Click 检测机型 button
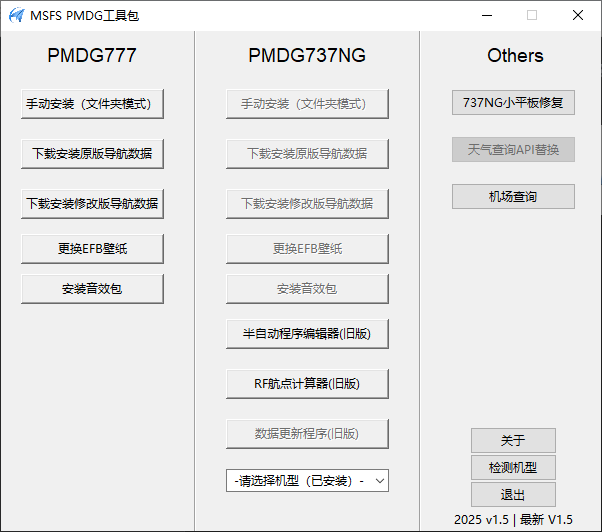 [513, 468]
